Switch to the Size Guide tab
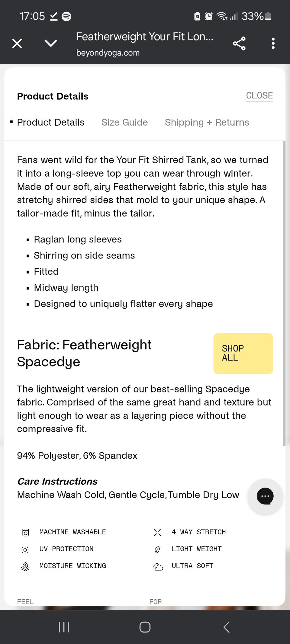This screenshot has height=644, width=290. (124, 122)
